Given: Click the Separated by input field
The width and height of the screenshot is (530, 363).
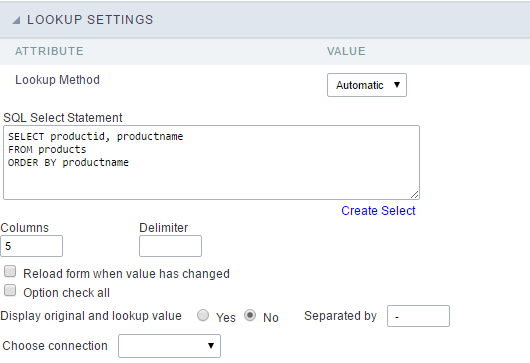Looking at the screenshot, I should (418, 316).
